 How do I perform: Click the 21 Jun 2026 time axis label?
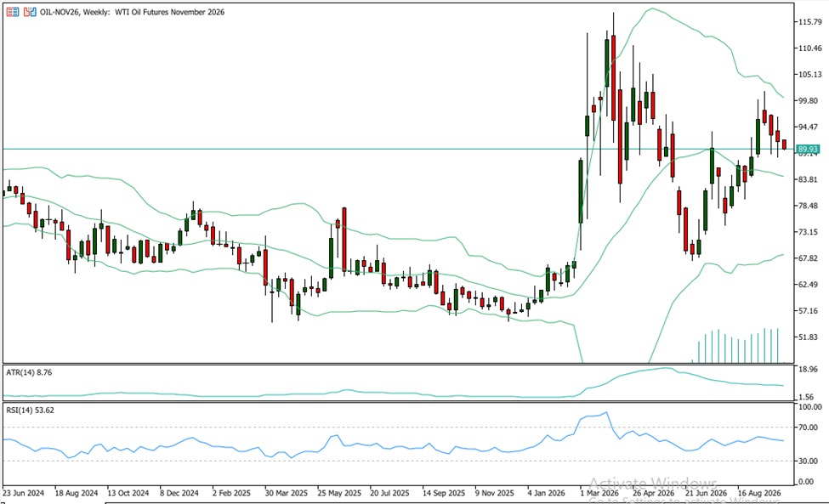706,493
